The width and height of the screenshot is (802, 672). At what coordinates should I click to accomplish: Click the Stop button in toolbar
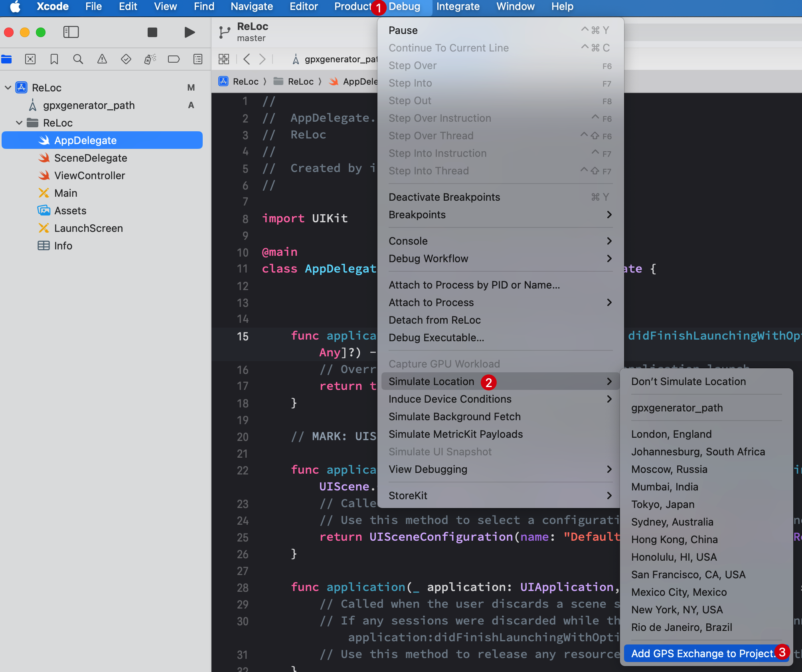coord(152,32)
